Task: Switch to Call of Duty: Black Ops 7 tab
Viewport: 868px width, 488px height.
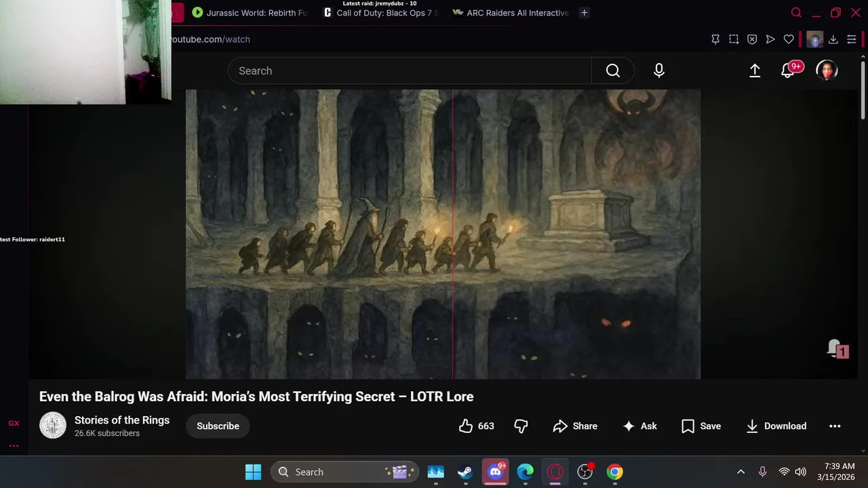Action: [382, 12]
